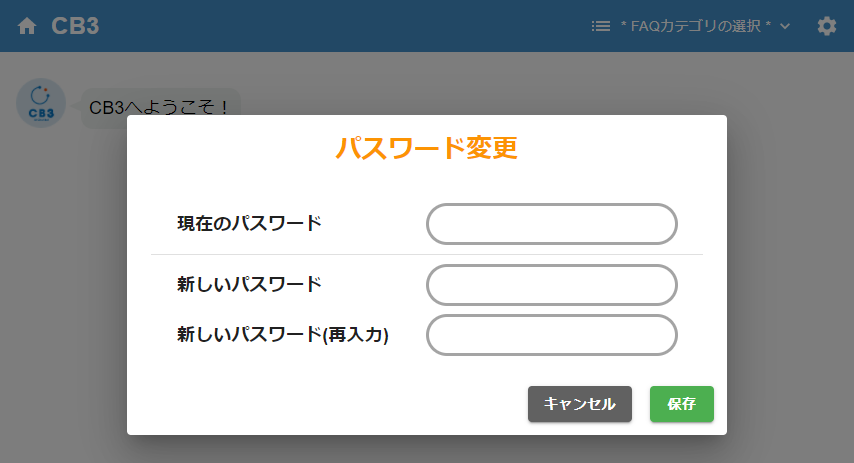Screen dimensions: 854x463
Task: Open the settings gear icon
Action: coord(827,26)
